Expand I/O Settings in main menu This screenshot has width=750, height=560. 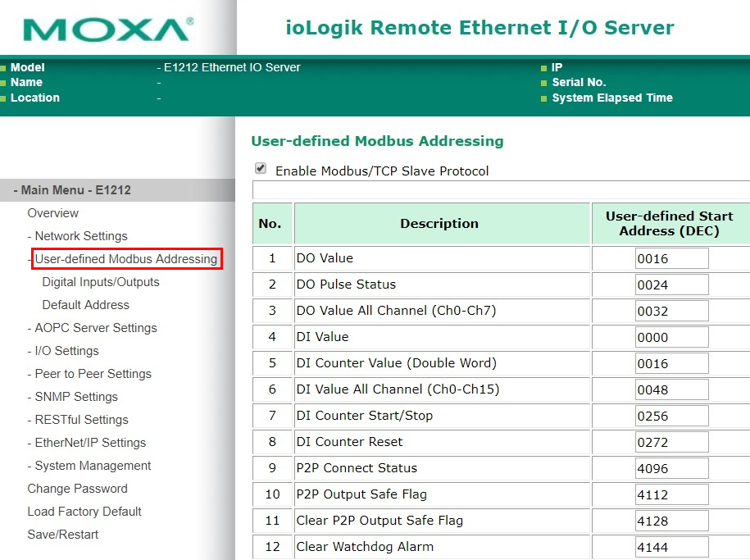point(66,351)
